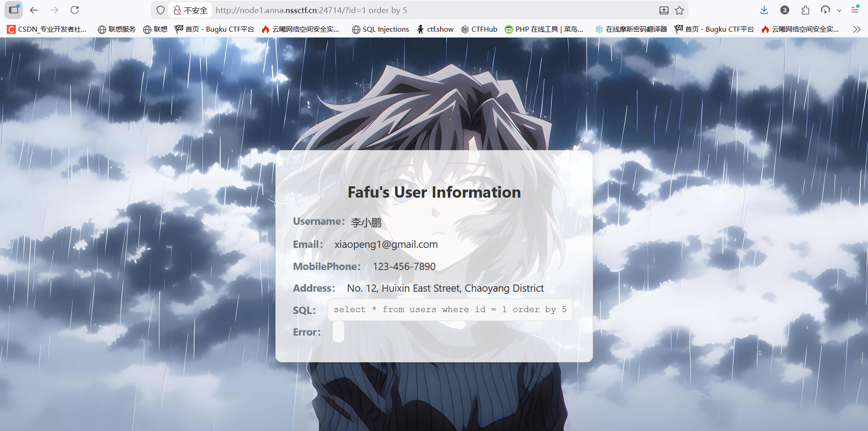Click the username value 李小鹏
The width and height of the screenshot is (868, 431).
(366, 222)
